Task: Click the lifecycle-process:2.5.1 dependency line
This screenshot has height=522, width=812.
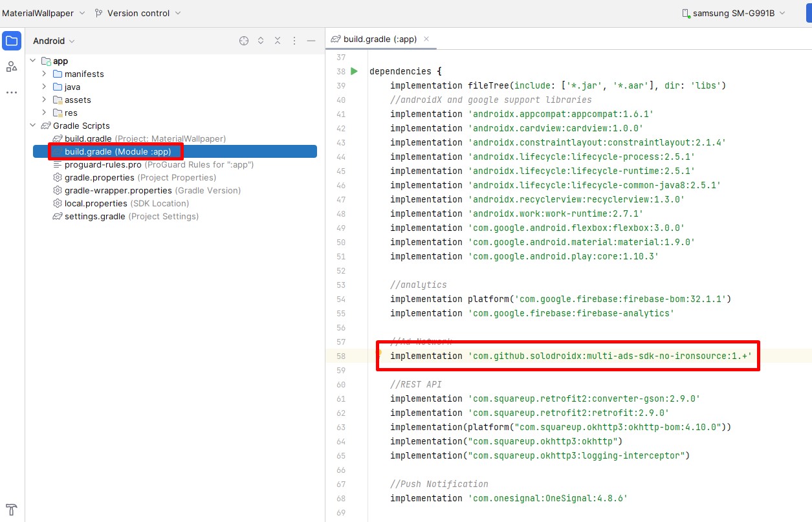Action: (x=542, y=157)
